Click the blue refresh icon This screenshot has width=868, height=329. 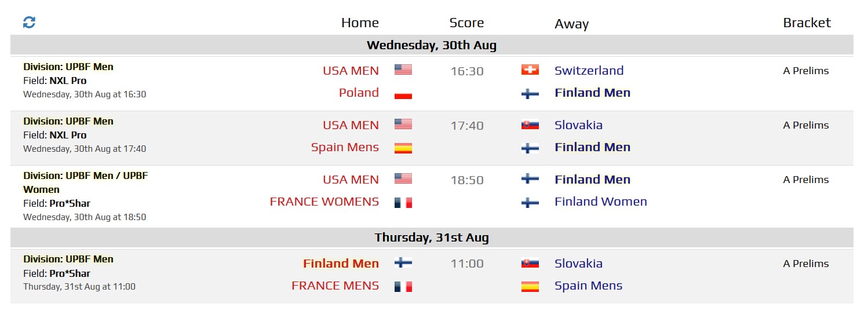pos(29,23)
